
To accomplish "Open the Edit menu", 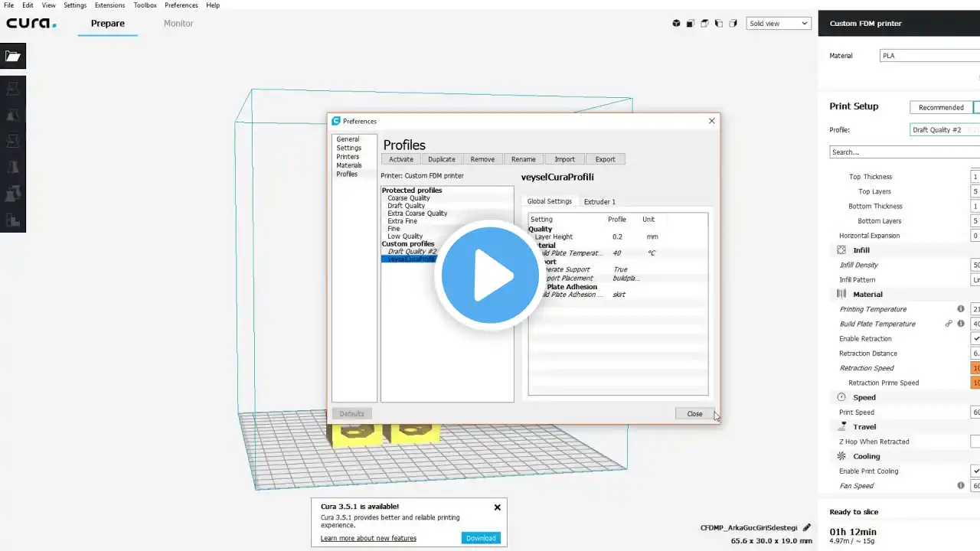I will (28, 5).
